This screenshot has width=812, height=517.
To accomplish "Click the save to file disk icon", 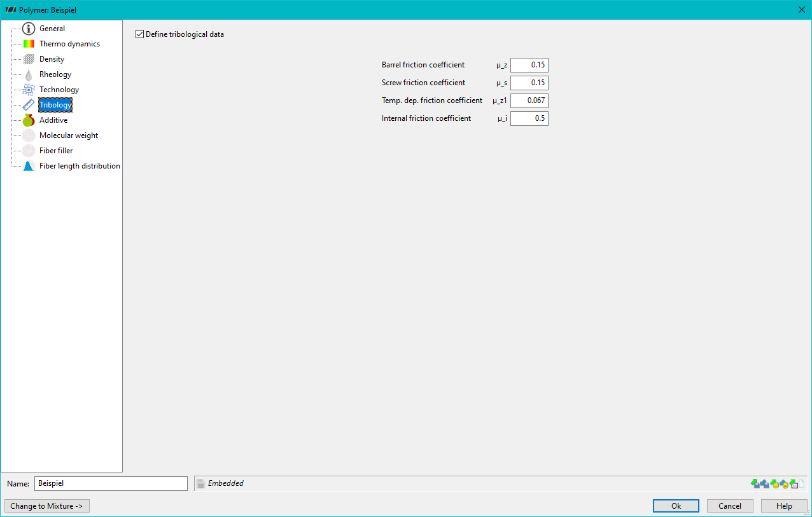I will (x=765, y=484).
